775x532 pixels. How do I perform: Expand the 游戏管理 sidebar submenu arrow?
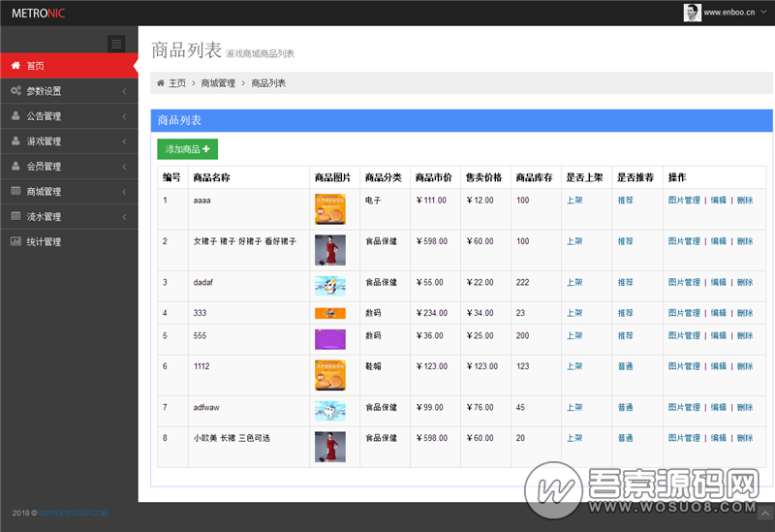click(x=125, y=141)
